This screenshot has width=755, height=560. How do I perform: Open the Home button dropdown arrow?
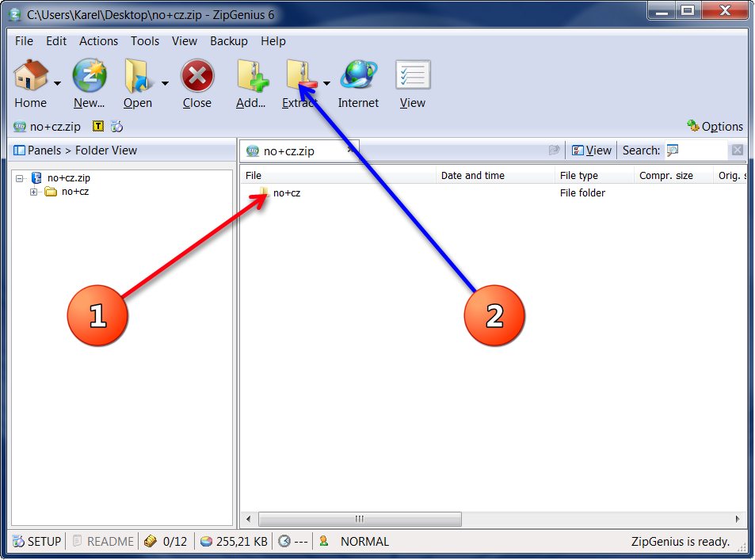(57, 84)
